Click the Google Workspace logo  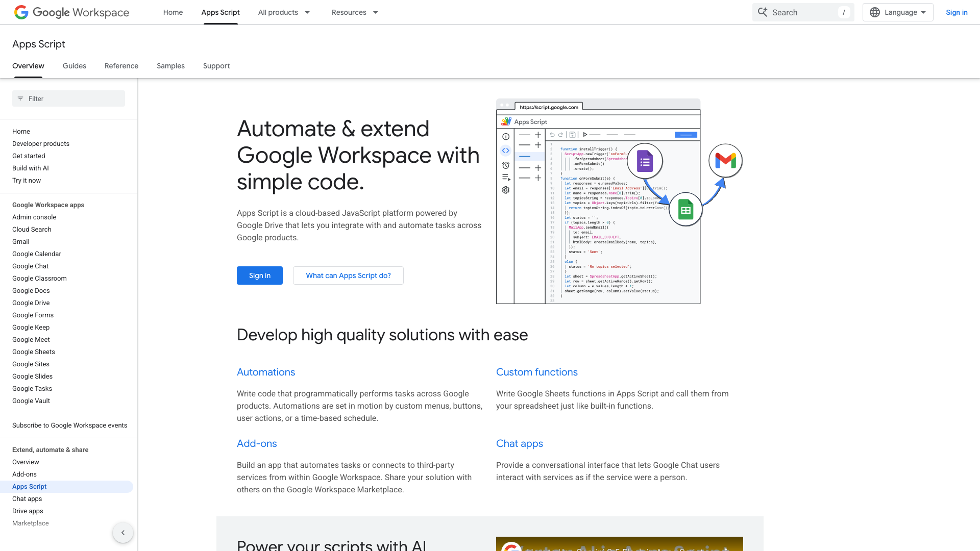point(71,12)
